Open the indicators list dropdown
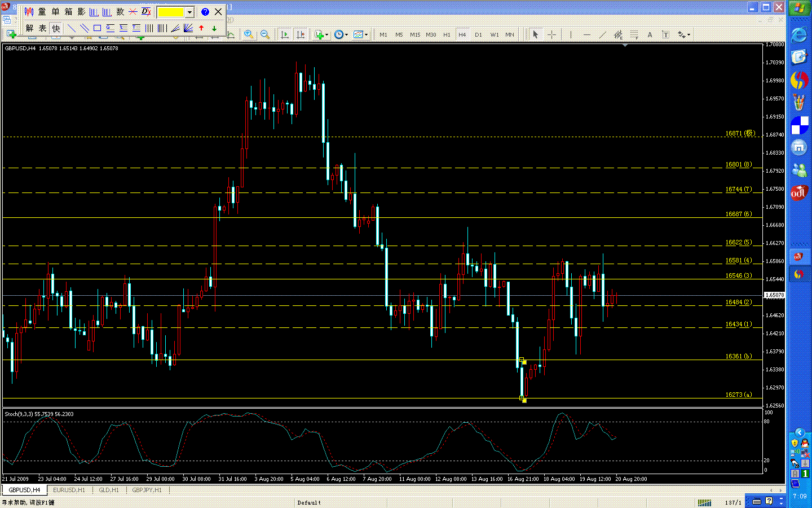 321,34
